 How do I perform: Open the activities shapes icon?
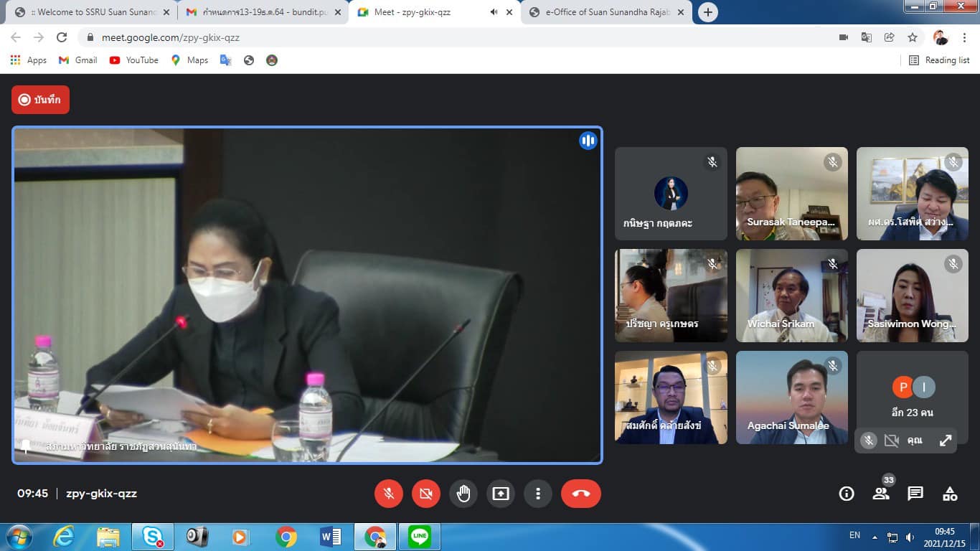[950, 494]
